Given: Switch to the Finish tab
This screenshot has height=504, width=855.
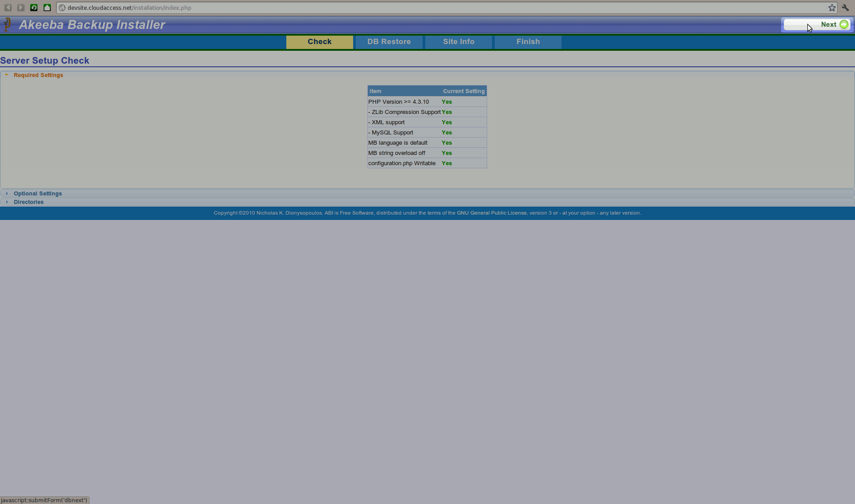Looking at the screenshot, I should tap(528, 42).
